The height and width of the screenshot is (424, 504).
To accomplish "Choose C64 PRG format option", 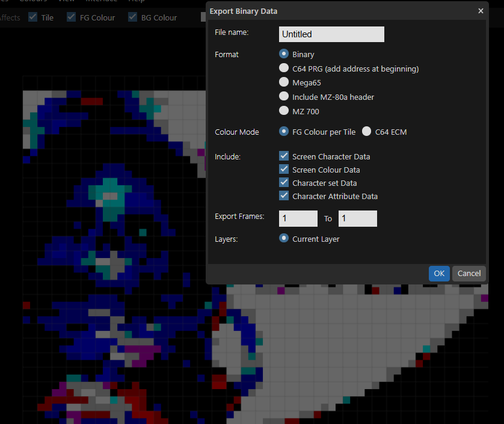I will pyautogui.click(x=284, y=68).
